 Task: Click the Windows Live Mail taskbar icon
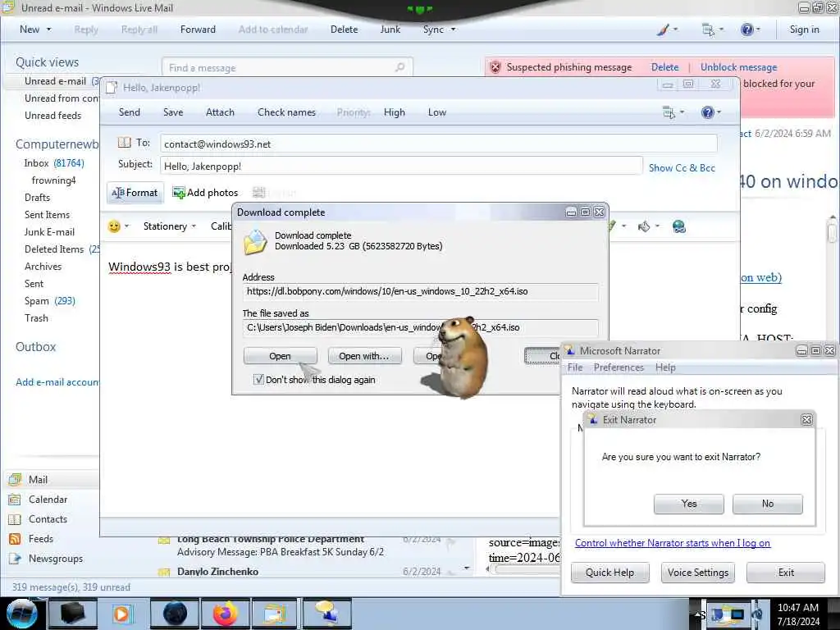point(275,614)
